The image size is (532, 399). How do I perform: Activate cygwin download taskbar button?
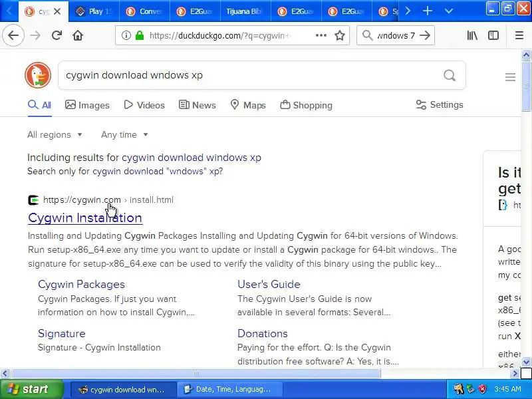click(124, 390)
